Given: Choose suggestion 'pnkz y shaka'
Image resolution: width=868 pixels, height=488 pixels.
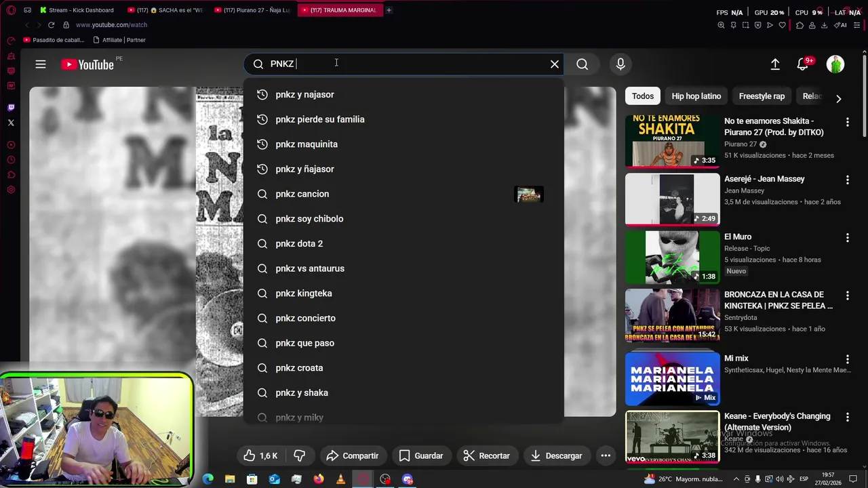Looking at the screenshot, I should pos(403,392).
